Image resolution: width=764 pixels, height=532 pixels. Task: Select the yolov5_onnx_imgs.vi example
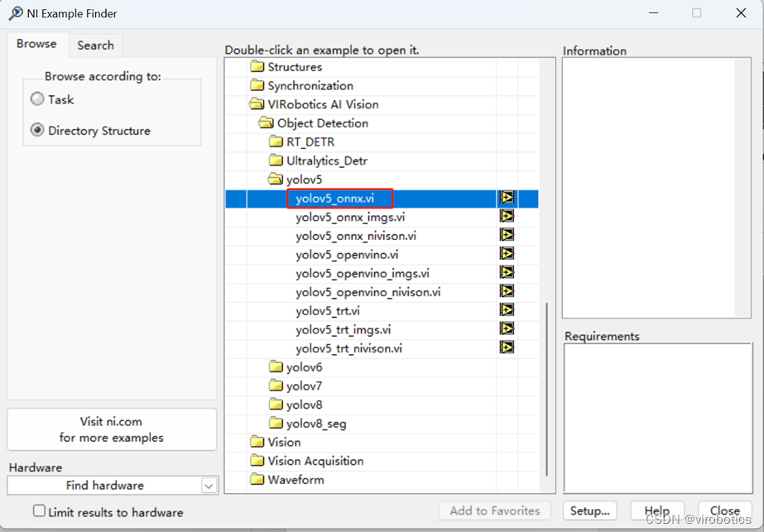pyautogui.click(x=350, y=217)
